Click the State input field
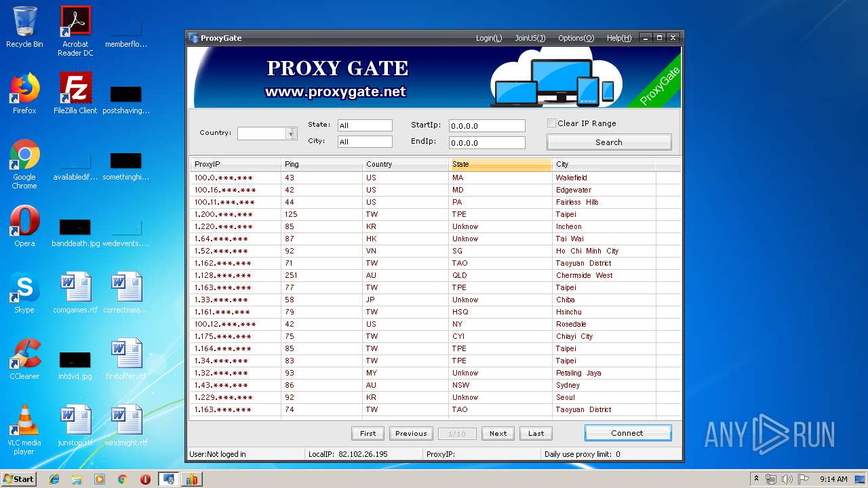The image size is (868, 488). point(365,125)
